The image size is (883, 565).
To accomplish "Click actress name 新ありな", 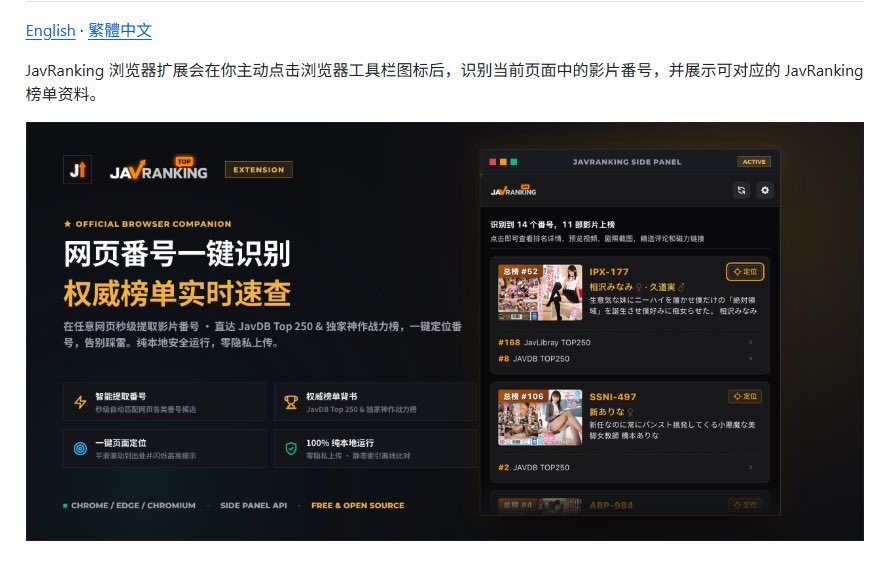I will tap(607, 412).
